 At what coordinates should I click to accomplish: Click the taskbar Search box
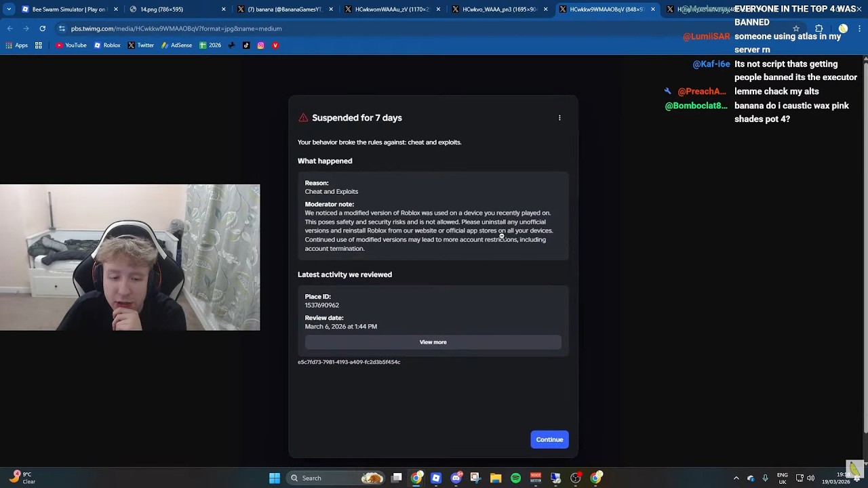click(x=336, y=479)
